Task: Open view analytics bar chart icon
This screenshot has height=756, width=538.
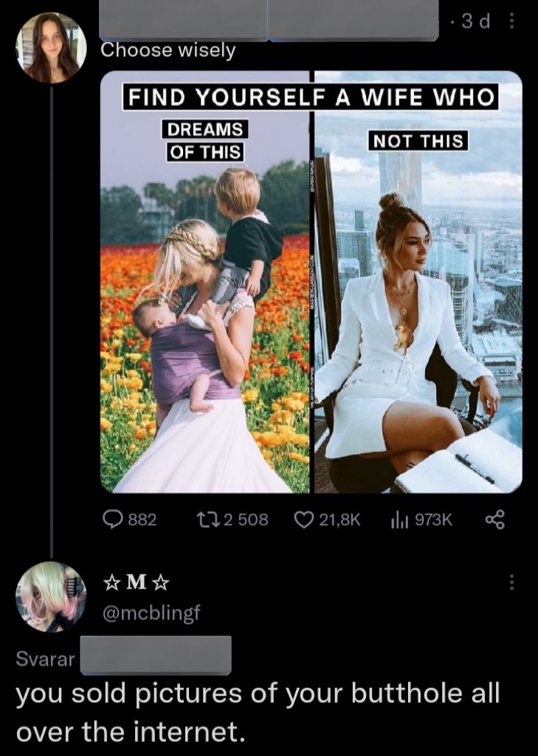Action: (397, 520)
